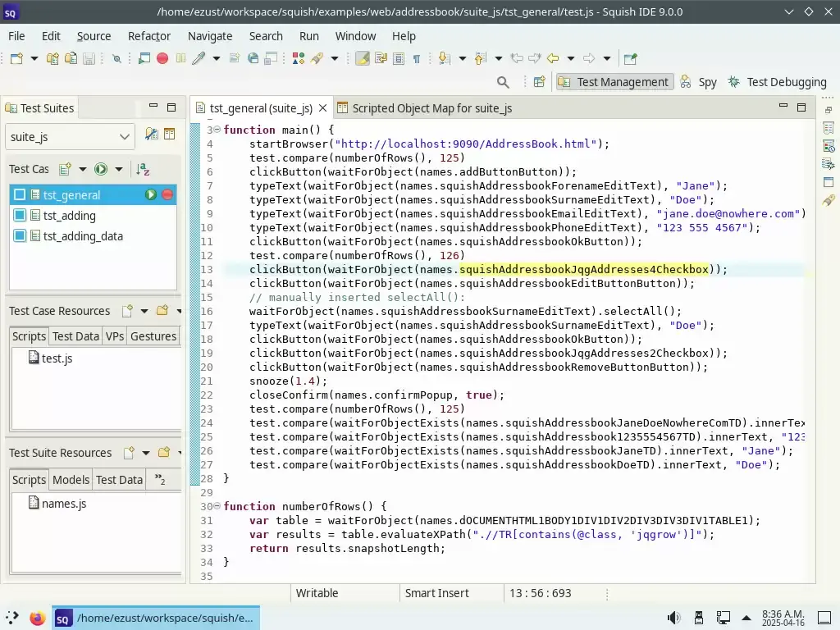The width and height of the screenshot is (840, 630).
Task: Select Models tab in Test Suite Resources
Action: tap(71, 479)
